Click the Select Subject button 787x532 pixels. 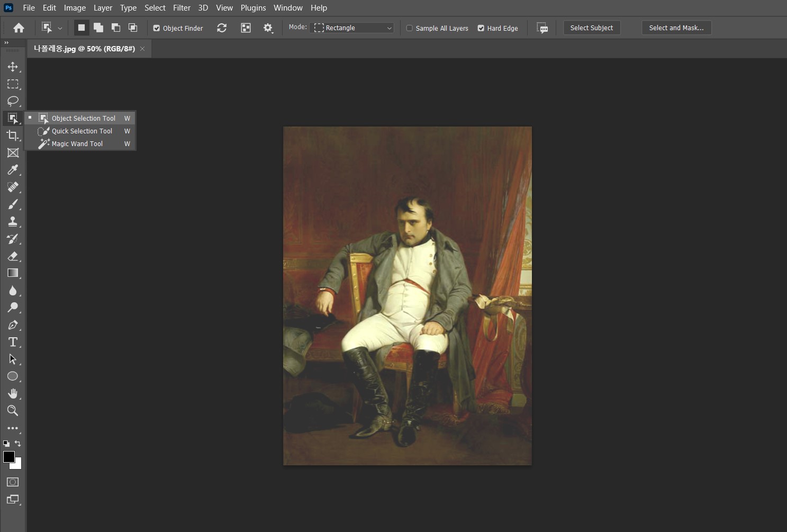pos(592,28)
